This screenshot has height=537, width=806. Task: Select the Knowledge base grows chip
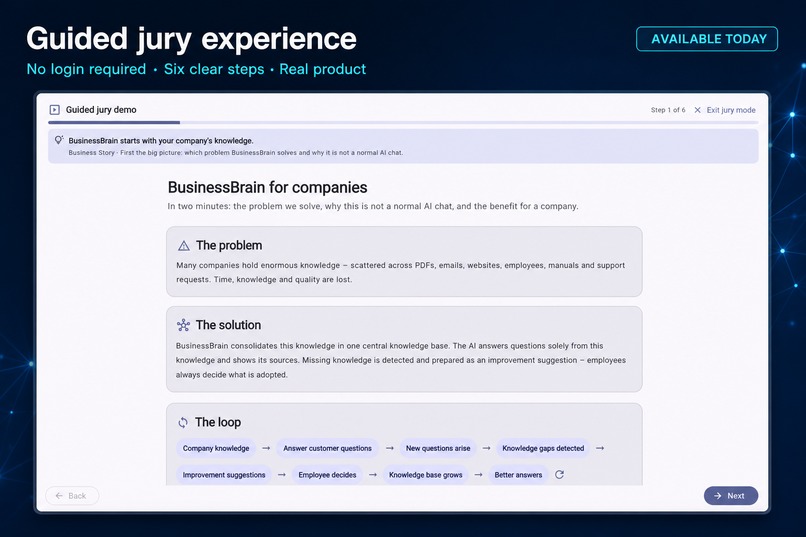426,475
